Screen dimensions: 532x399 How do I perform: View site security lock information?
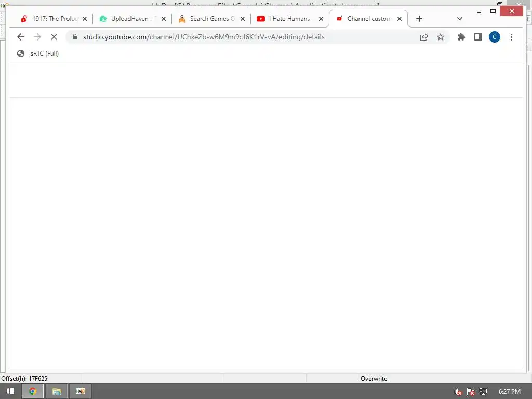click(75, 37)
